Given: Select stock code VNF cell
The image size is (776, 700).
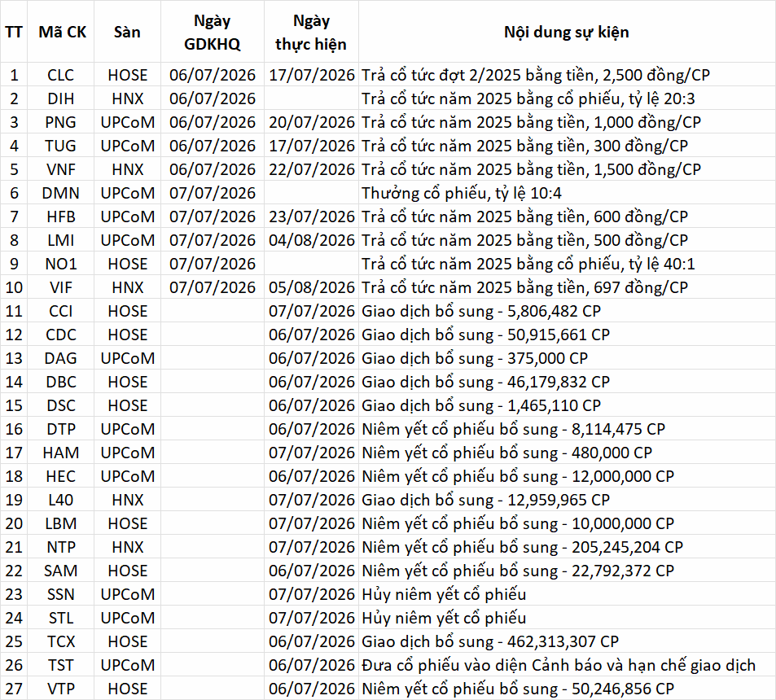Looking at the screenshot, I should point(61,169).
